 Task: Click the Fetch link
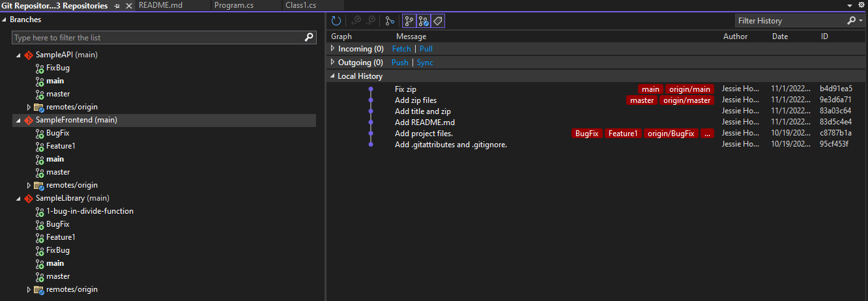(x=401, y=49)
